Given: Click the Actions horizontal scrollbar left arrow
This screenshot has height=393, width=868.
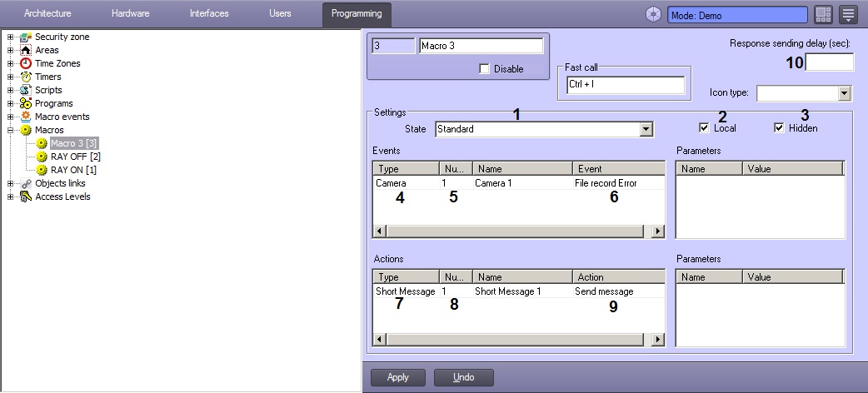Looking at the screenshot, I should (380, 340).
